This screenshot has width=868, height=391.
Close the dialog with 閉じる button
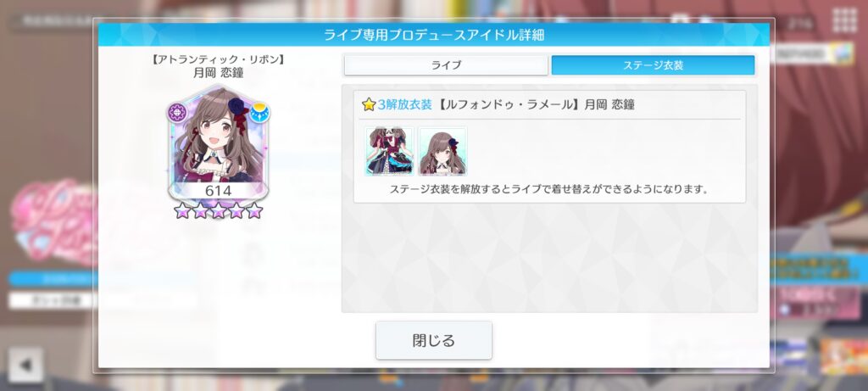click(434, 340)
